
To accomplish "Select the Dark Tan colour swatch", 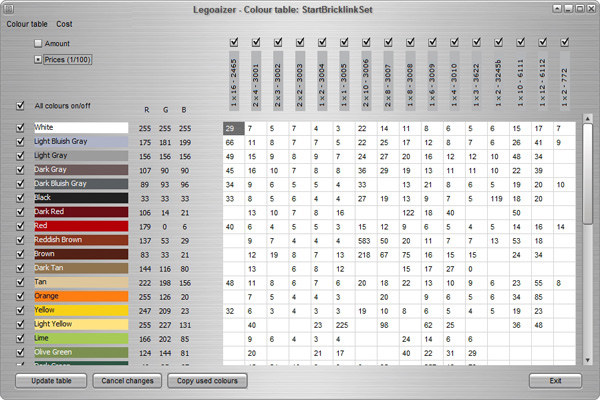I will pyautogui.click(x=81, y=268).
